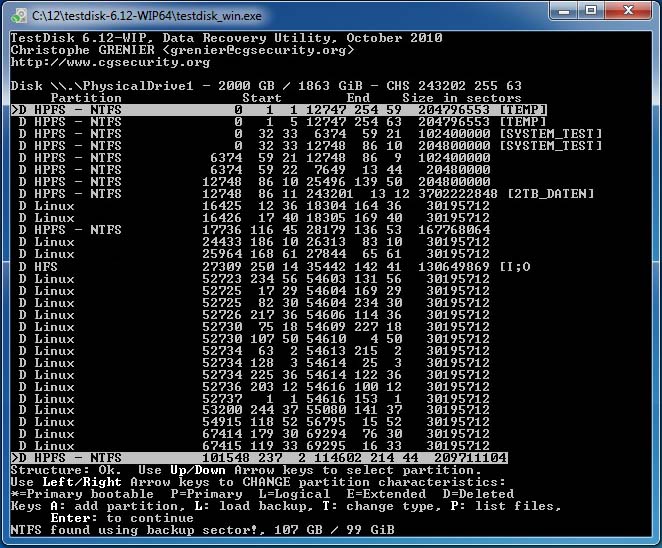This screenshot has width=662, height=548.
Task: Select the [TEMP] partition row ending 254 63
Action: [279, 122]
